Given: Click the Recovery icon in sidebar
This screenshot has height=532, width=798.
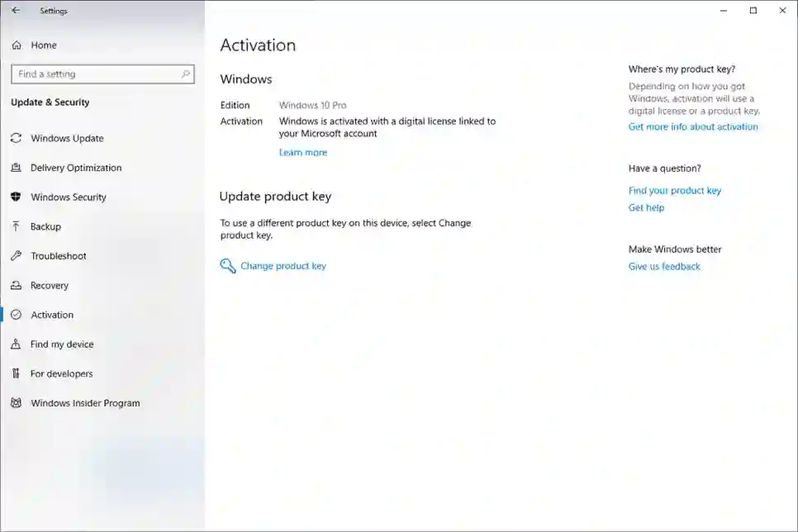Looking at the screenshot, I should [17, 285].
